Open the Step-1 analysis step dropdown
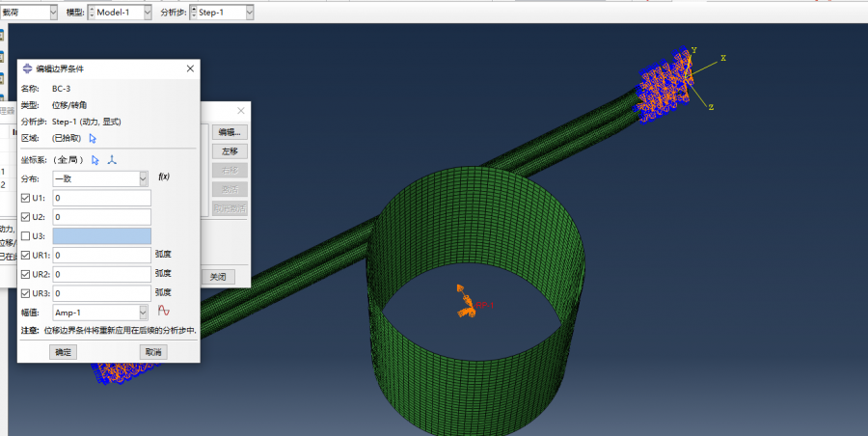 tap(223, 12)
